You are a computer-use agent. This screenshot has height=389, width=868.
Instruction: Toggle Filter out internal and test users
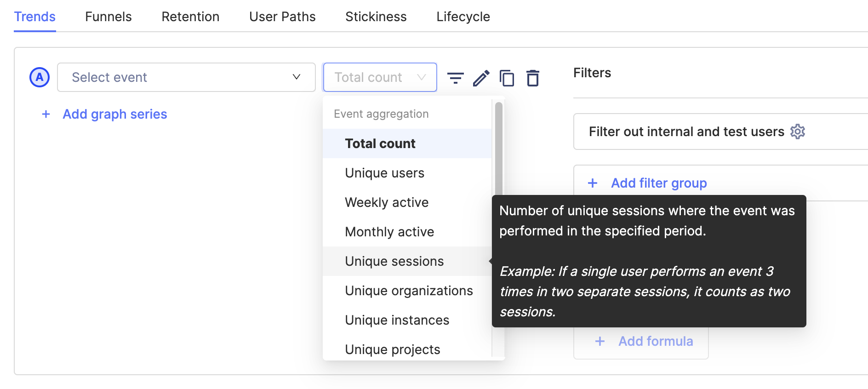click(x=686, y=132)
